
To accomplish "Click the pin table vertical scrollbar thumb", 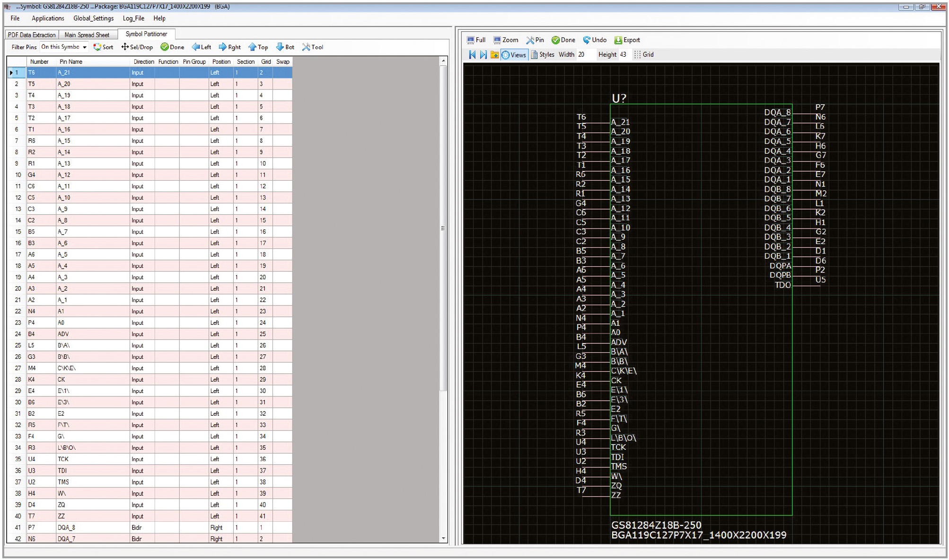I will pos(443,228).
